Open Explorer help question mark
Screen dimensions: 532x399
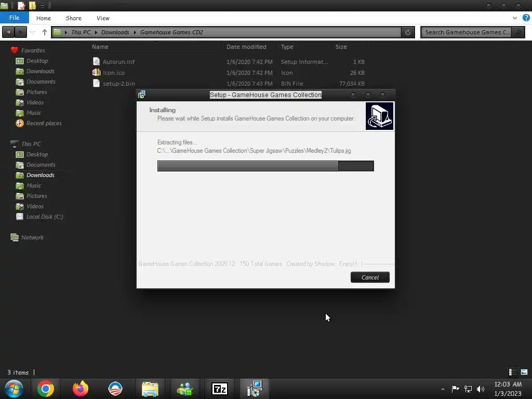[526, 18]
